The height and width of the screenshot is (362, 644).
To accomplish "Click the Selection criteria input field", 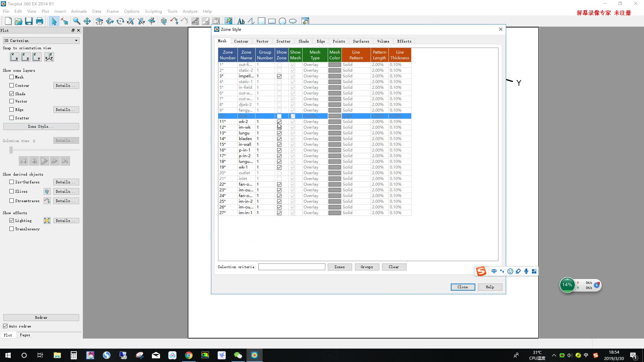I will tap(291, 267).
